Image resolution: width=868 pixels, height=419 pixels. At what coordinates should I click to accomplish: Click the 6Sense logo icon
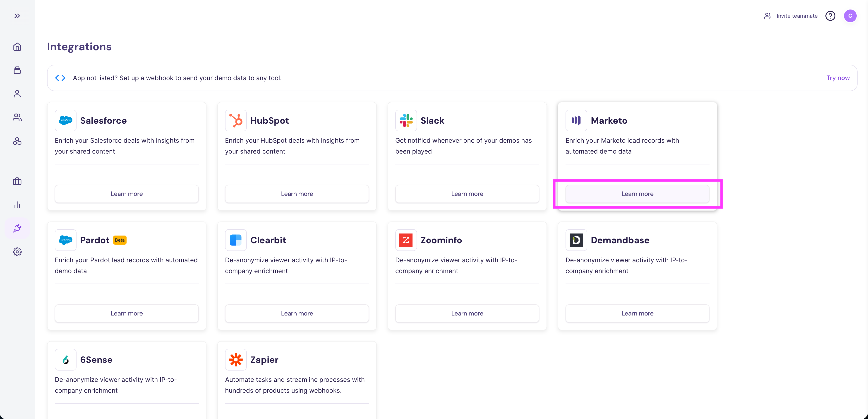[x=66, y=360]
